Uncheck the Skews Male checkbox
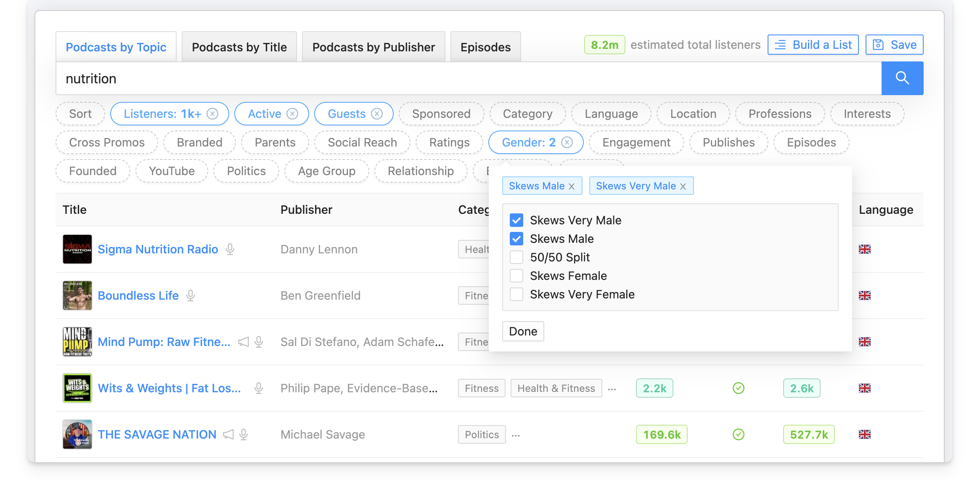This screenshot has width=980, height=479. point(516,239)
